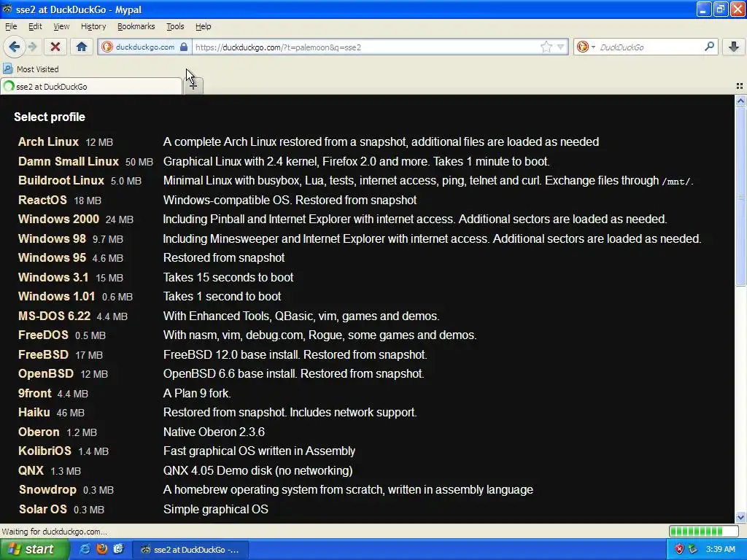Click the tray icon beside the shield

tap(693, 549)
